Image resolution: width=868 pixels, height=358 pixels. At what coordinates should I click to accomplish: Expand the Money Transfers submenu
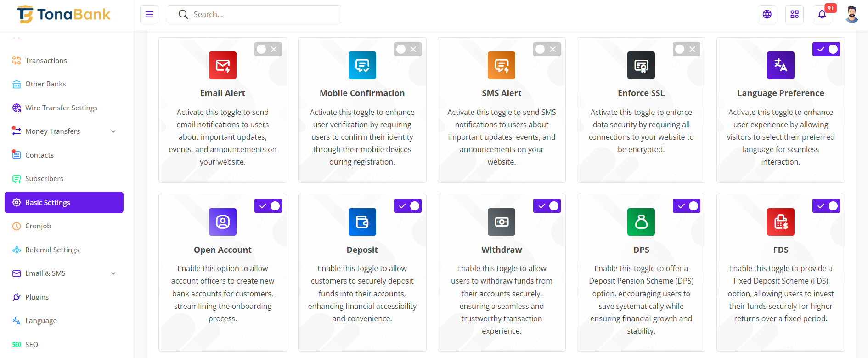(64, 131)
